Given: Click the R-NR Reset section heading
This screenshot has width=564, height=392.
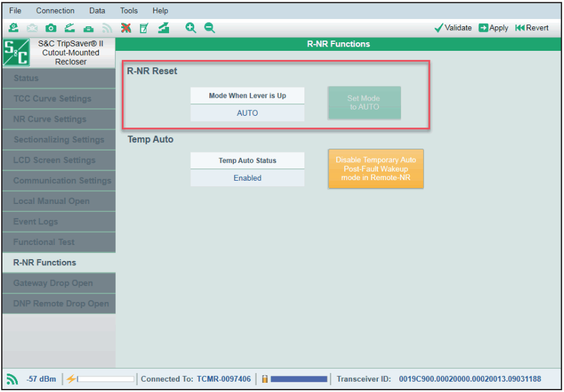Looking at the screenshot, I should pos(152,71).
